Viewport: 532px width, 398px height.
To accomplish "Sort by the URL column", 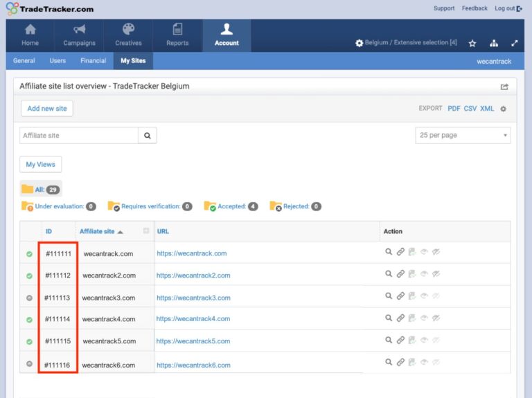I will click(163, 231).
